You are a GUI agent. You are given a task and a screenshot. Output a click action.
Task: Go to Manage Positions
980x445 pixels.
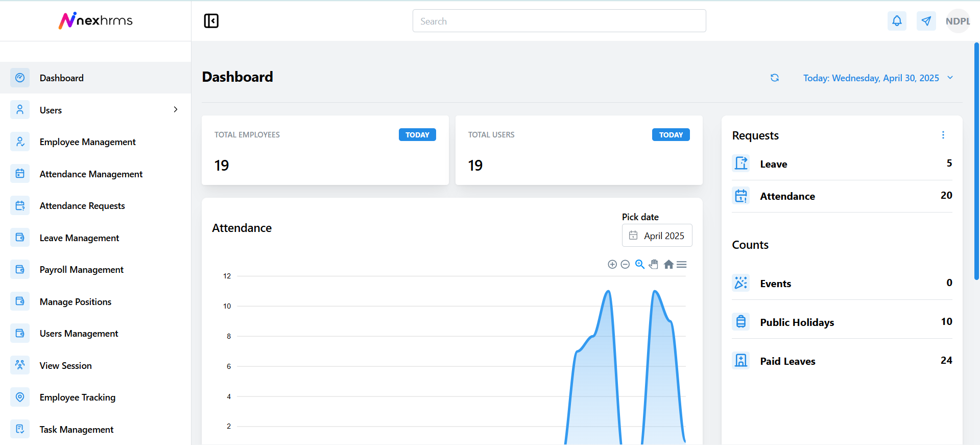coord(95,301)
